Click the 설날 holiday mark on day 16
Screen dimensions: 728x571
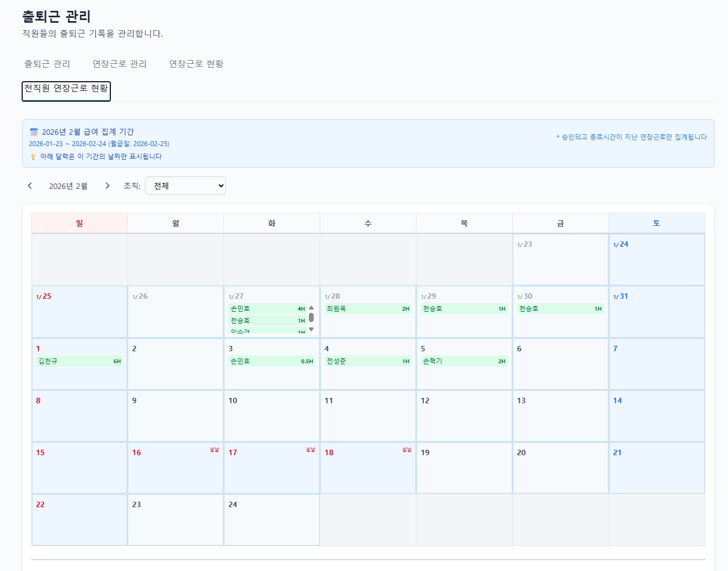[215, 450]
